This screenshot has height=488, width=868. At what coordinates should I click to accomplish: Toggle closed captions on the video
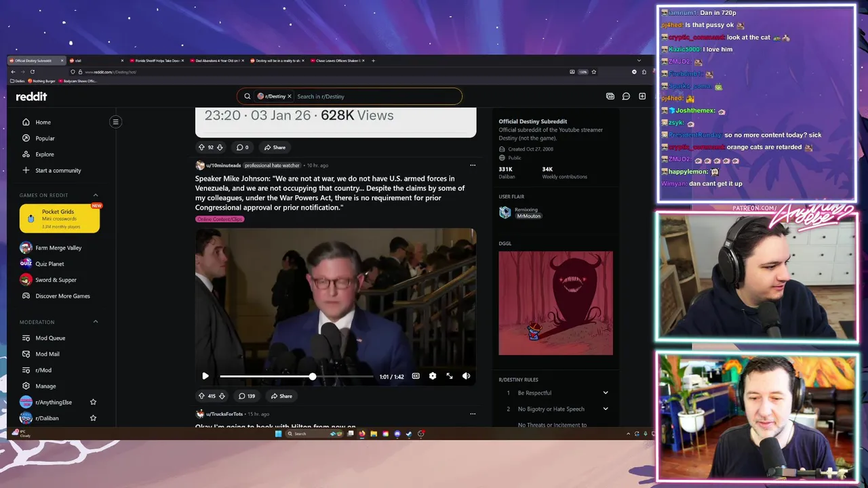point(416,376)
